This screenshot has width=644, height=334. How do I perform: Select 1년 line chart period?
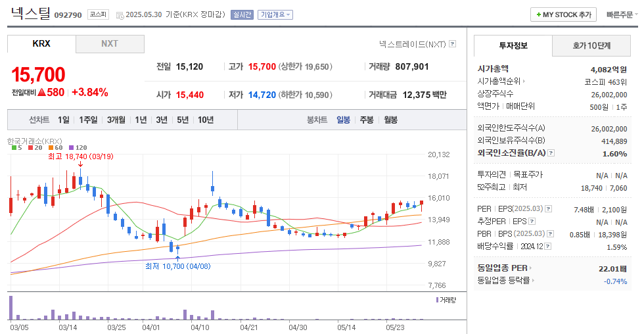coord(141,120)
